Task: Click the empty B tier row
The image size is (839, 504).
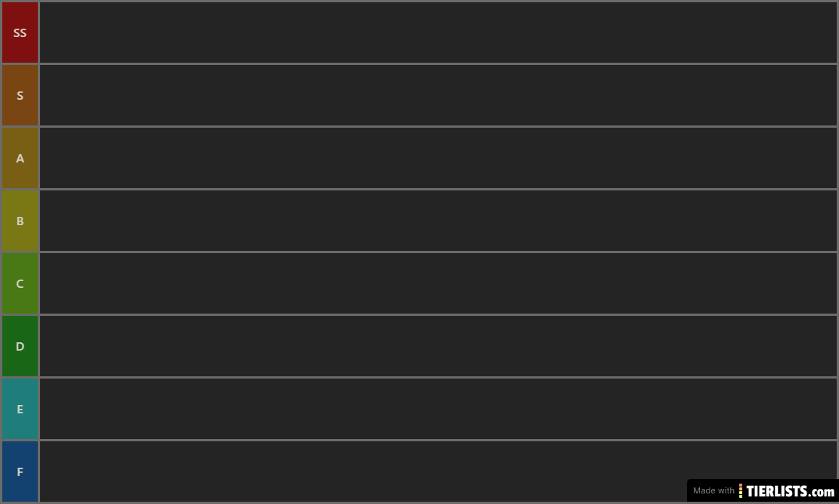Action: point(438,221)
